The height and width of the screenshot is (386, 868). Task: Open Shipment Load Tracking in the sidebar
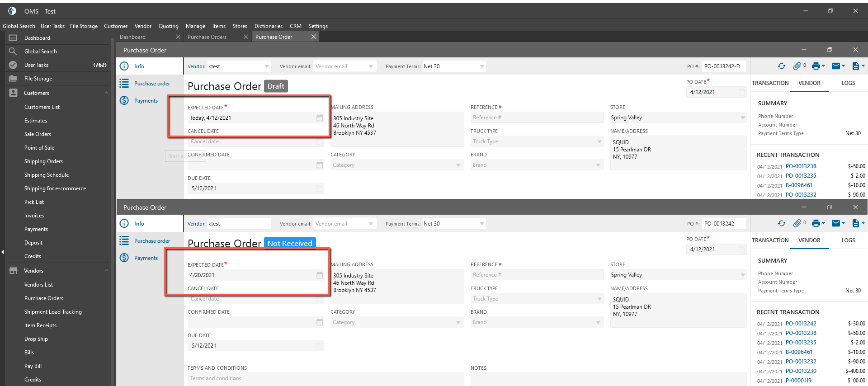coord(53,312)
